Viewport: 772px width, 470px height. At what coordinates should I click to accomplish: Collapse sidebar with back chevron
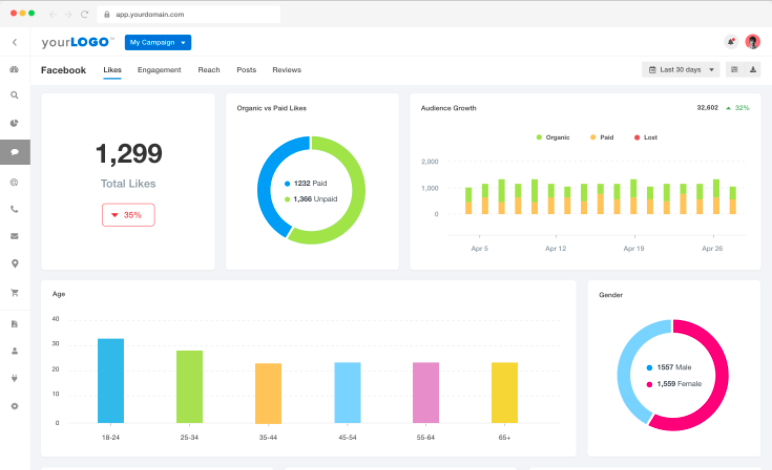(15, 42)
